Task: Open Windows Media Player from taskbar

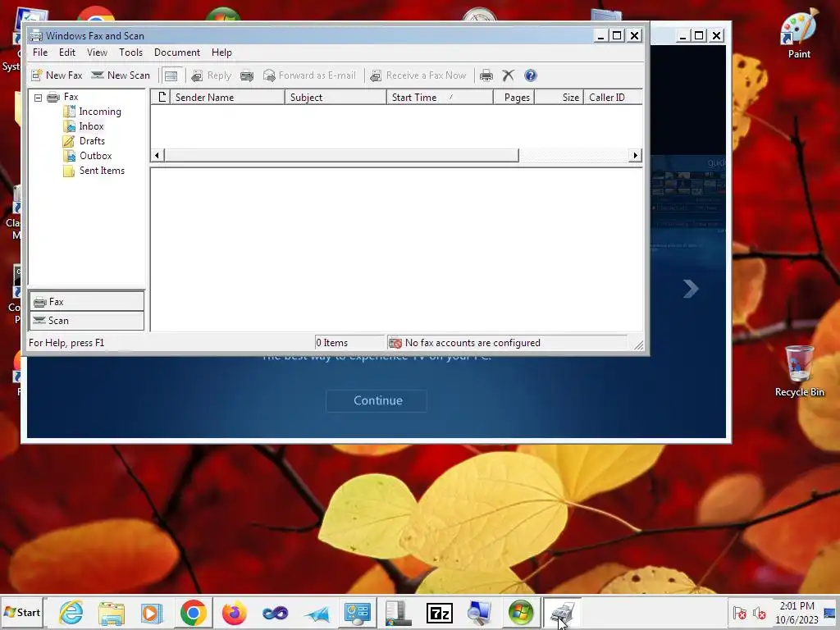Action: [152, 612]
